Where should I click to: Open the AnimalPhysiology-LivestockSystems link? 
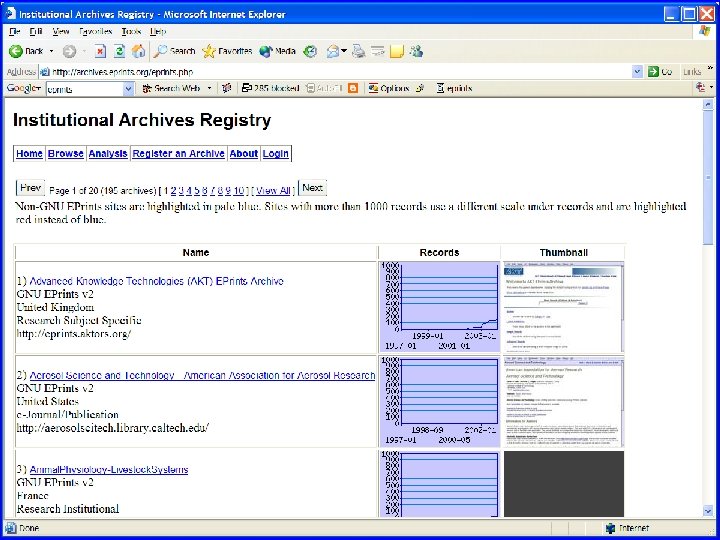pyautogui.click(x=109, y=470)
